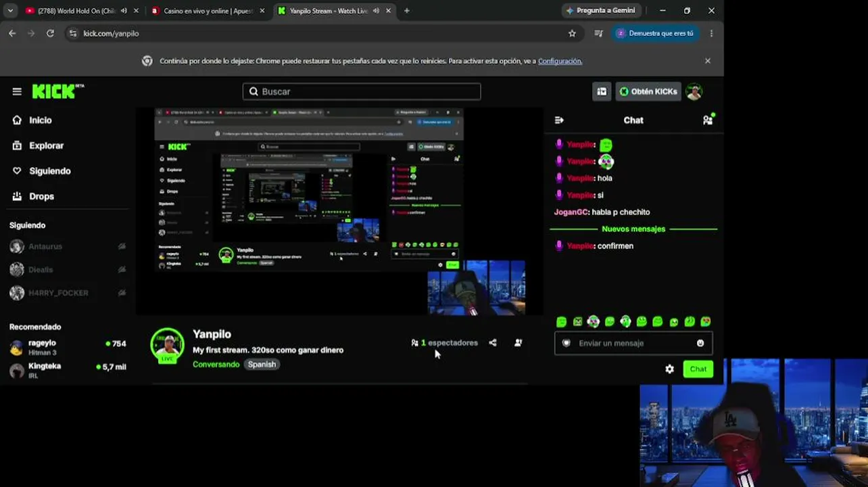Insert the second emote in quick row
The width and height of the screenshot is (868, 487).
click(577, 322)
